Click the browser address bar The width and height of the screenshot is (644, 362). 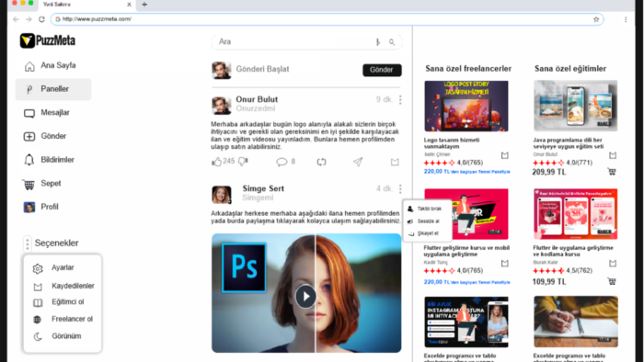click(327, 19)
